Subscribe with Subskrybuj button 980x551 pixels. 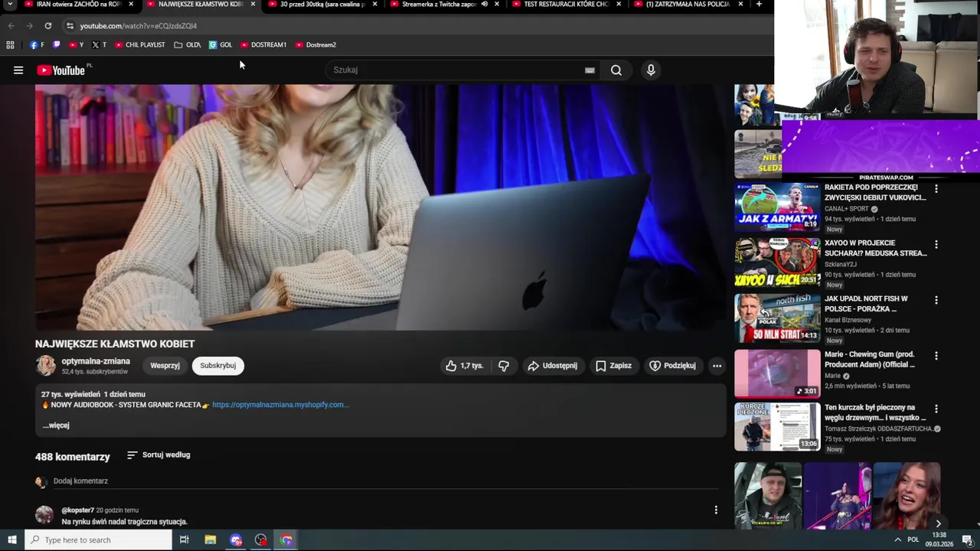click(x=218, y=366)
